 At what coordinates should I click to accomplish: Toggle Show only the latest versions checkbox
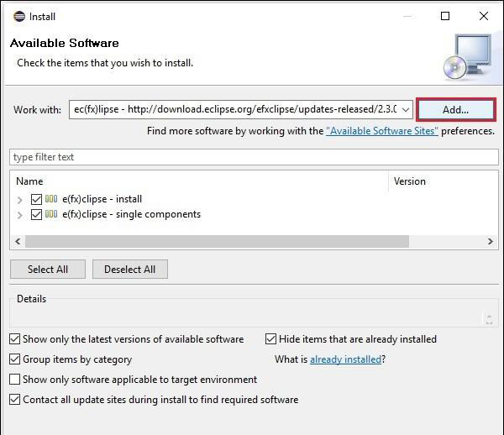[x=15, y=339]
